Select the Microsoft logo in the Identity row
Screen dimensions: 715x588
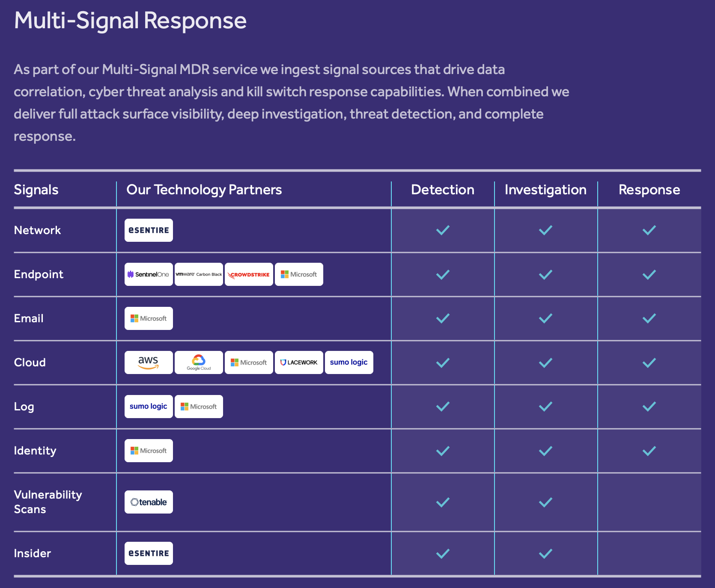(149, 451)
